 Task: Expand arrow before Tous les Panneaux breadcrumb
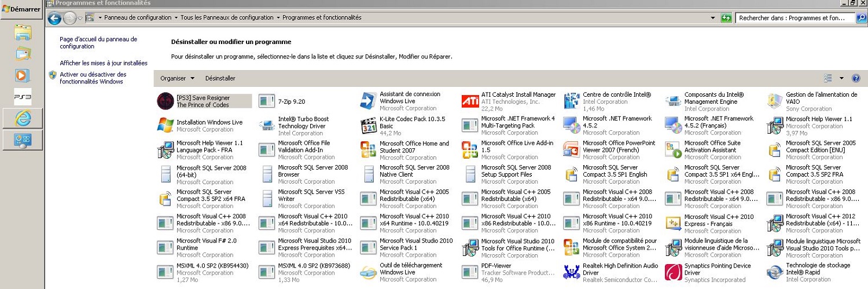click(x=176, y=18)
